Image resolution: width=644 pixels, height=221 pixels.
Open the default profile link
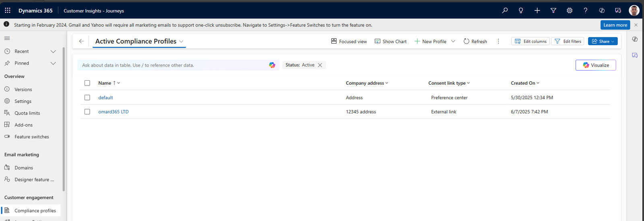click(x=105, y=98)
